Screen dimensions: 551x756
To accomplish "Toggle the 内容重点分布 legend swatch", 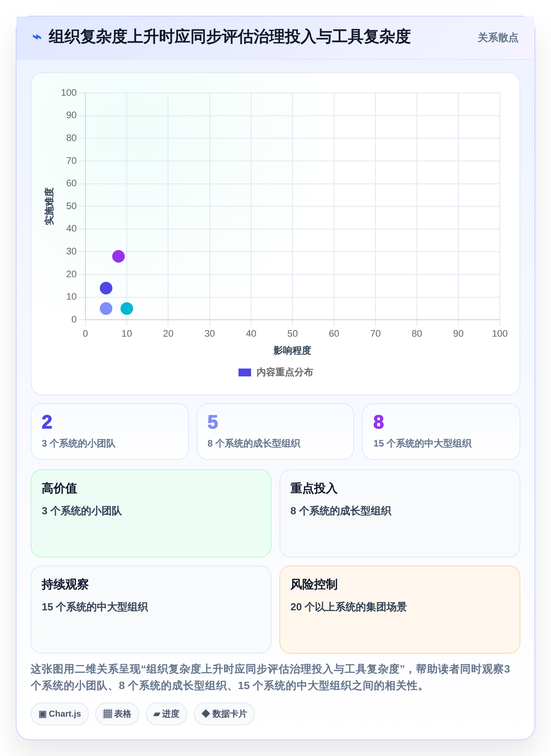I will click(245, 372).
